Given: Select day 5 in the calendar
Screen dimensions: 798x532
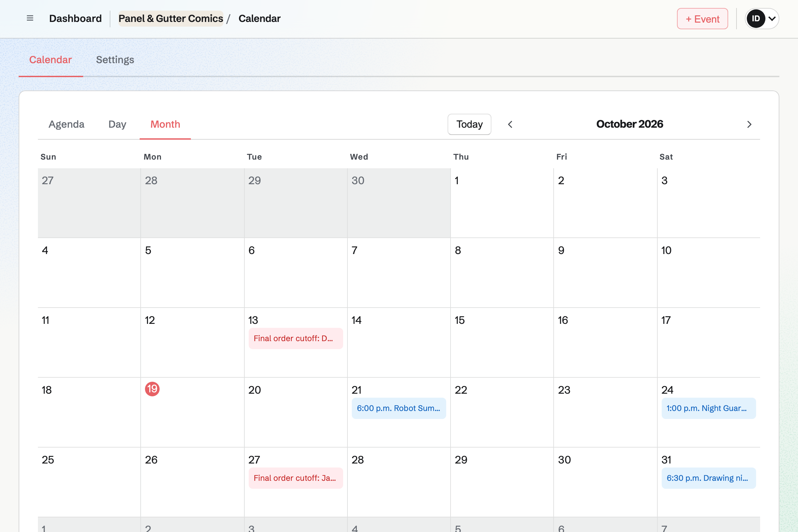Looking at the screenshot, I should coord(148,250).
